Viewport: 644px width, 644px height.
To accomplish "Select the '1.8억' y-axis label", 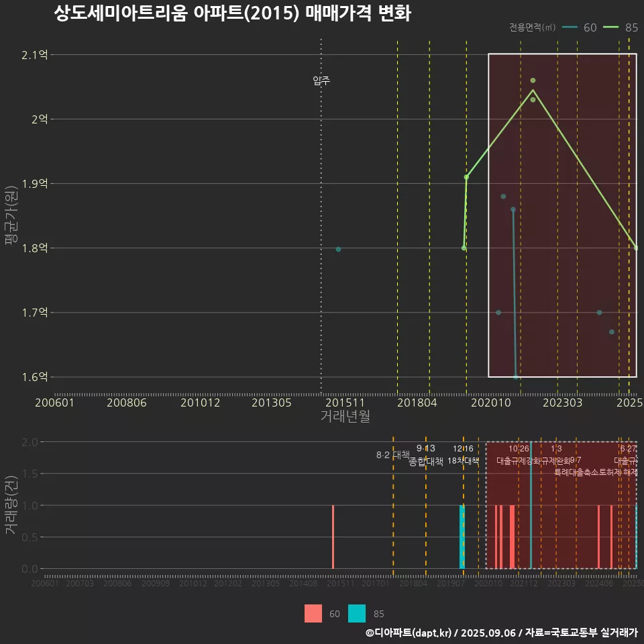I will [x=34, y=248].
